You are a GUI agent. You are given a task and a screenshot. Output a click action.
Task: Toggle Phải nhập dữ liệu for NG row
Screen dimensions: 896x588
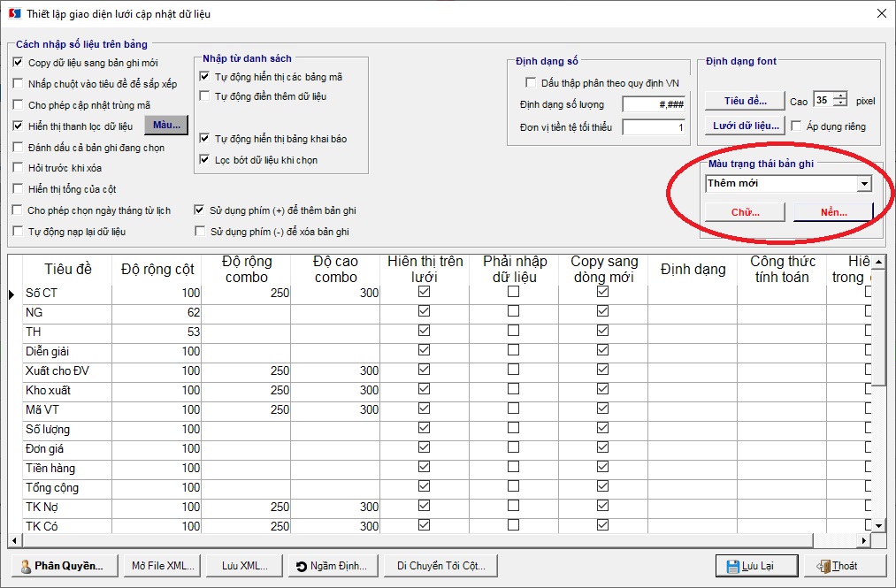pos(513,311)
